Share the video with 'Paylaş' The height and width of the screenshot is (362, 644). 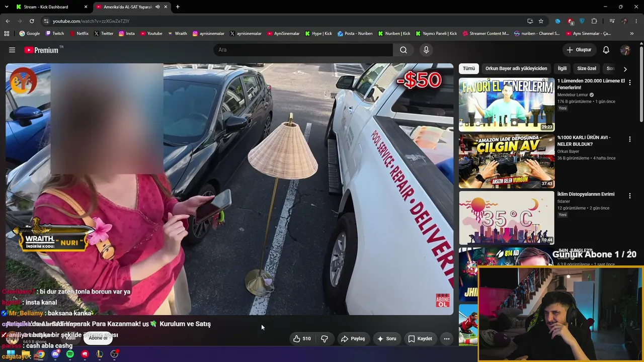(x=353, y=339)
